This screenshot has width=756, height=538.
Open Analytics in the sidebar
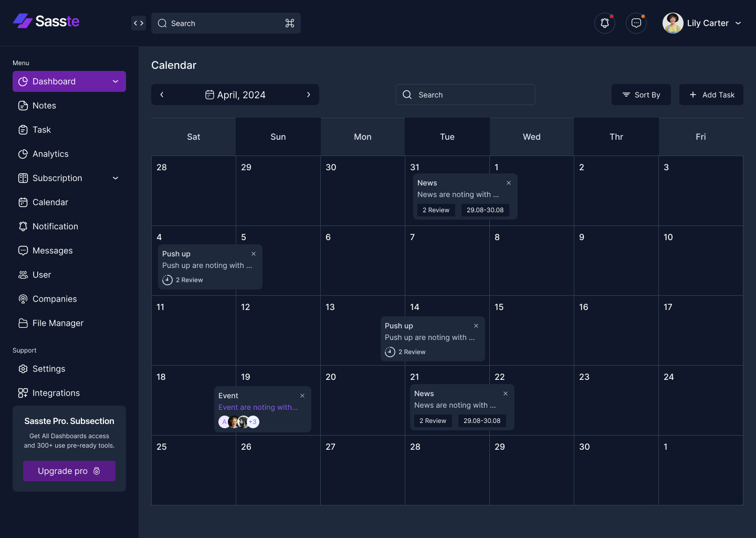[69, 154]
